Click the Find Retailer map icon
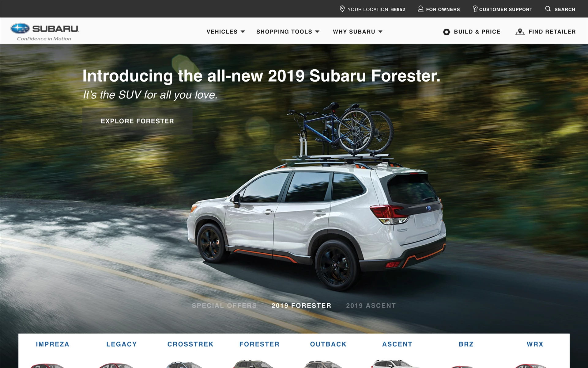Image resolution: width=588 pixels, height=368 pixels. tap(520, 32)
